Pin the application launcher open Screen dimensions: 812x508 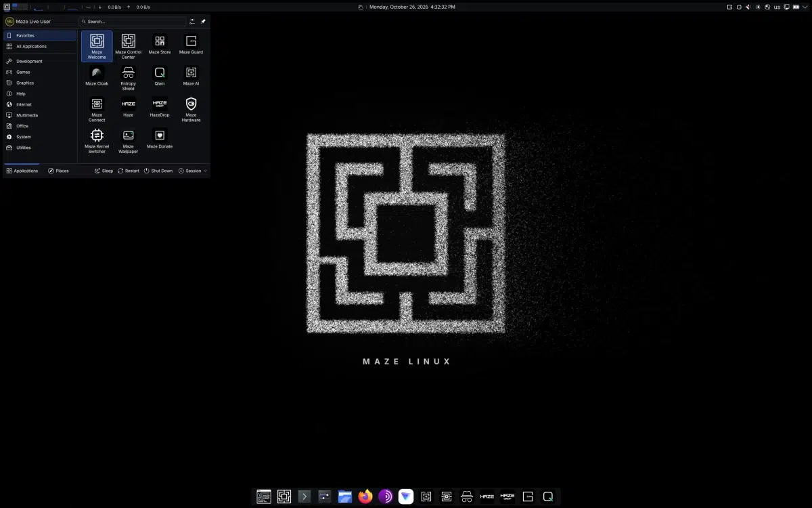point(203,22)
